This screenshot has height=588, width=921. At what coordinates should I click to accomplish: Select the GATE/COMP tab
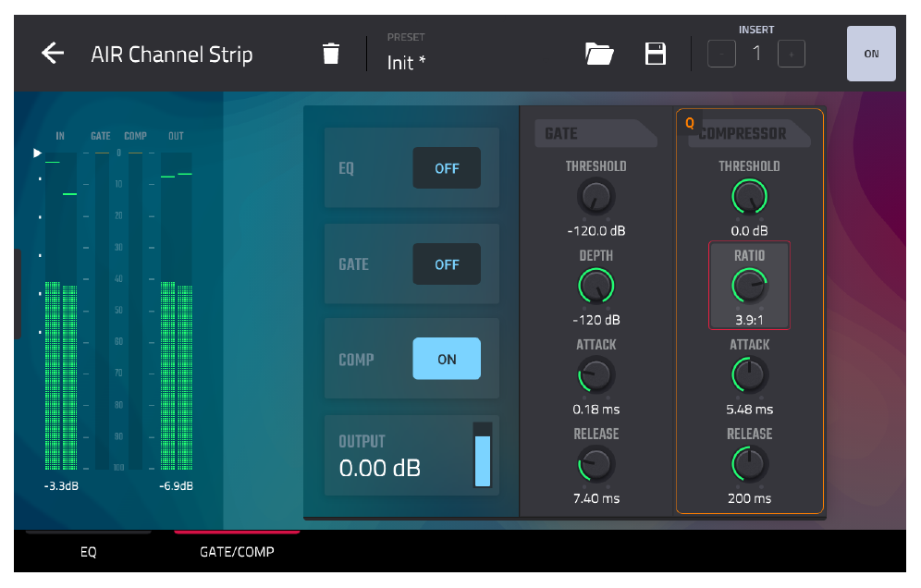click(x=237, y=552)
